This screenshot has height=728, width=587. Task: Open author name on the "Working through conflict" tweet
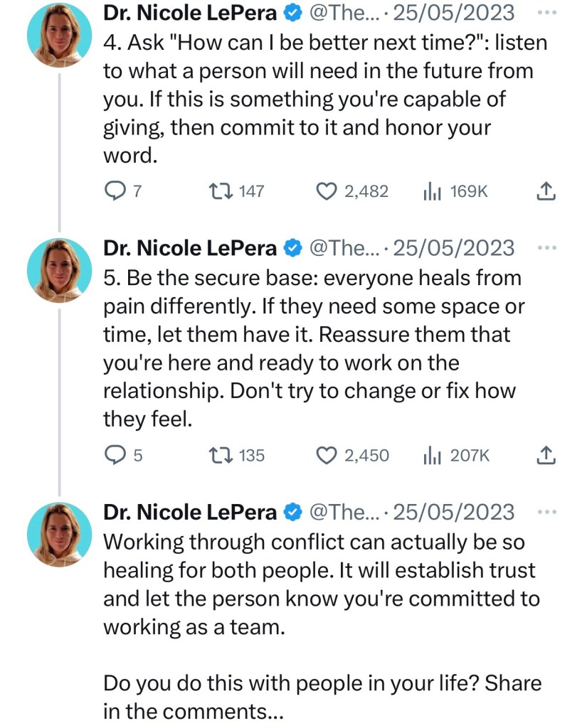(x=190, y=512)
